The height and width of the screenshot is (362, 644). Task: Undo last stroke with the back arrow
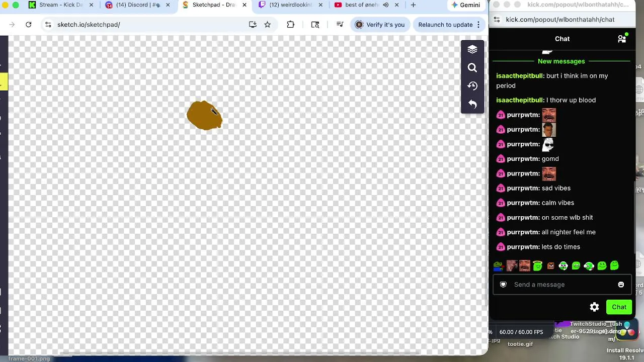tap(472, 104)
